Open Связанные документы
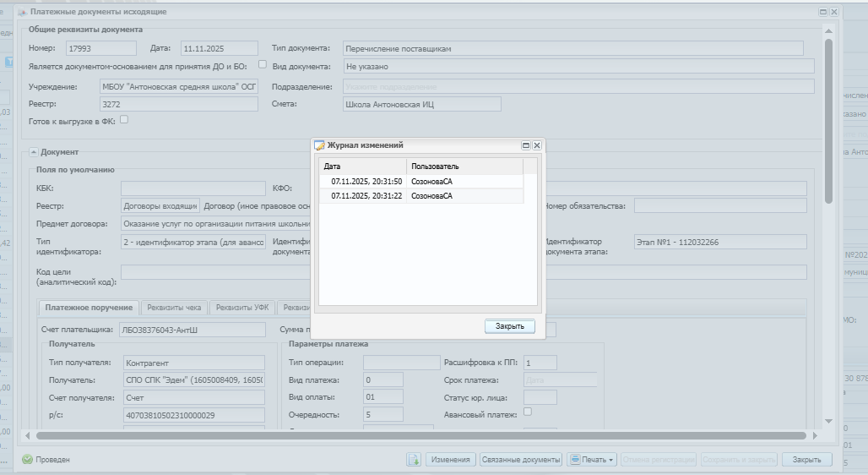The image size is (868, 475). pos(521,460)
